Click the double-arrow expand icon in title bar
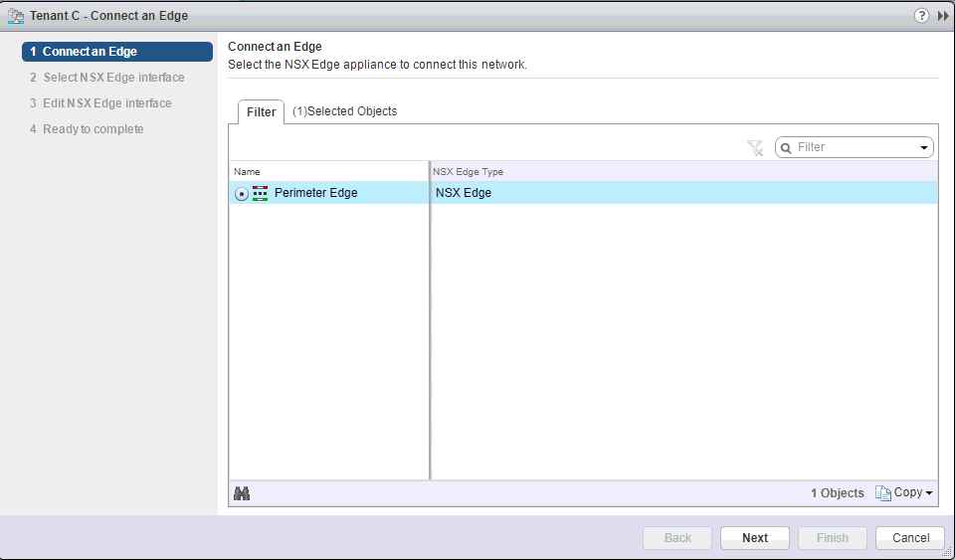Image resolution: width=955 pixels, height=560 pixels. tap(943, 16)
